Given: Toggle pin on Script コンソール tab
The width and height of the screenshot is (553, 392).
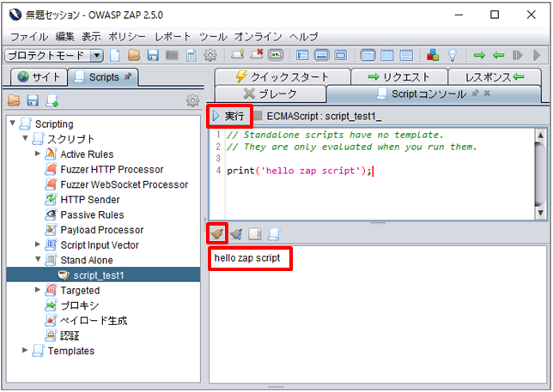Looking at the screenshot, I should coord(475,93).
